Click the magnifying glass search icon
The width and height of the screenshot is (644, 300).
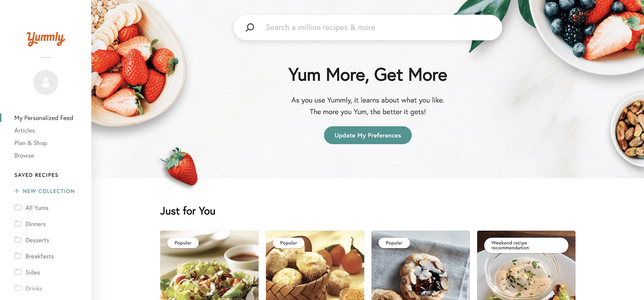[x=250, y=27]
